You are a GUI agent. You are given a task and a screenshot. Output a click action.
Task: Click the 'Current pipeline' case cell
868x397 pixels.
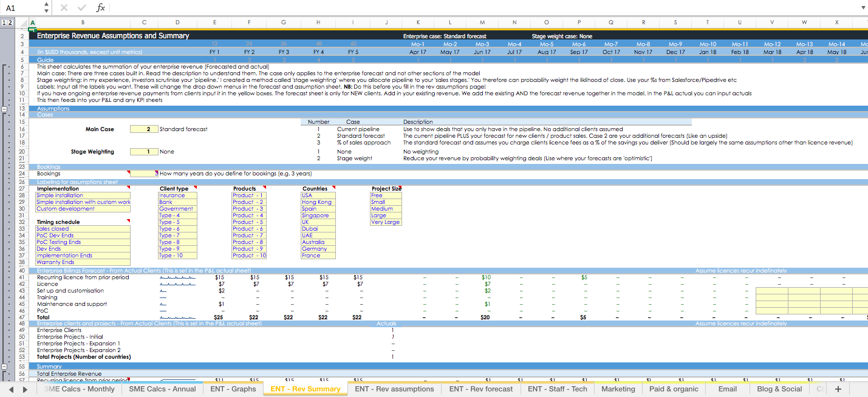coord(358,129)
